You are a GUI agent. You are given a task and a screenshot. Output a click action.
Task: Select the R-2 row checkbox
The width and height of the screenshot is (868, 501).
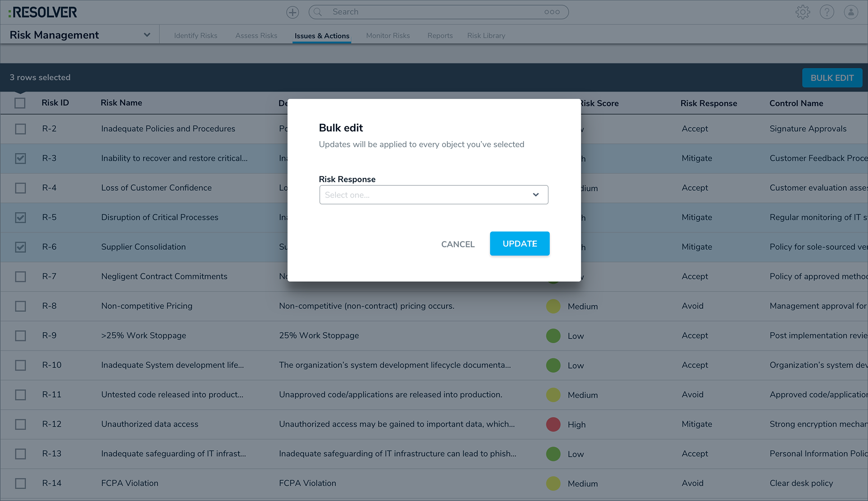click(x=20, y=129)
